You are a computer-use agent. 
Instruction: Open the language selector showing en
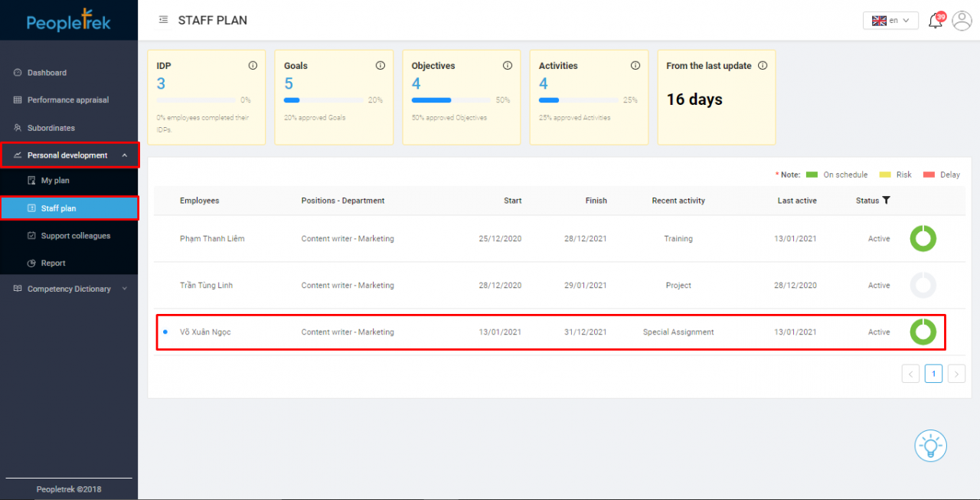point(890,21)
